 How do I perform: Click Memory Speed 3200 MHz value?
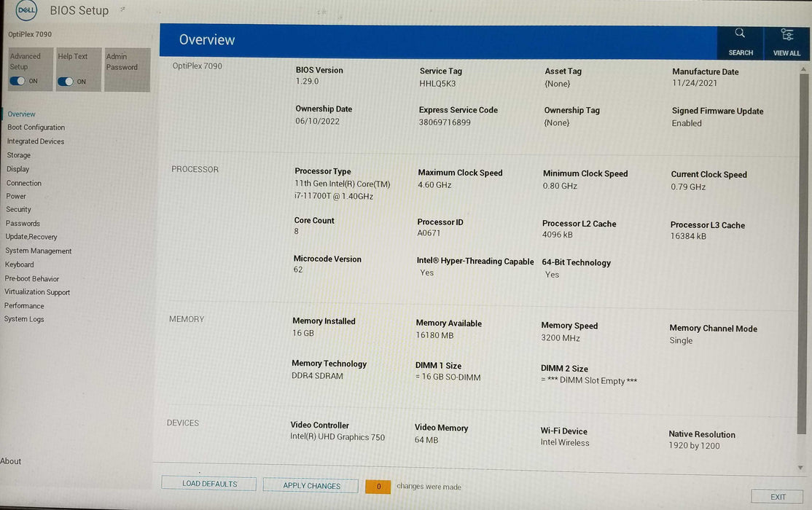(x=561, y=338)
